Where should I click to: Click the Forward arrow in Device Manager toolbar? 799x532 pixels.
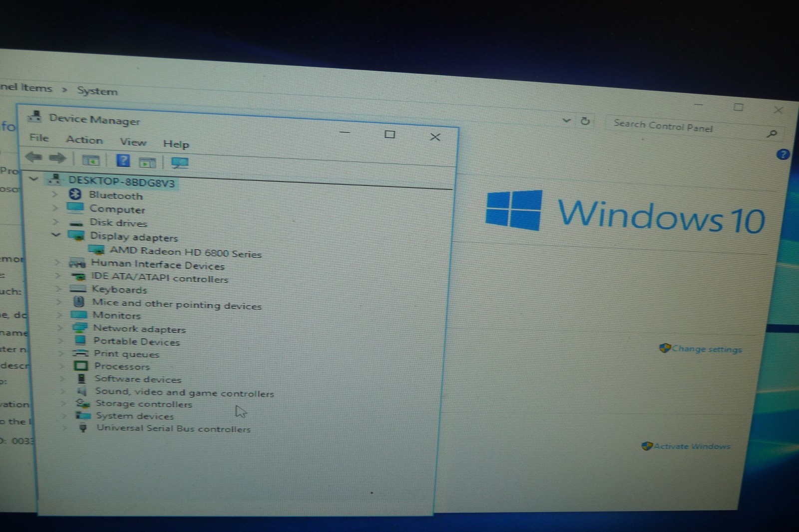point(57,158)
